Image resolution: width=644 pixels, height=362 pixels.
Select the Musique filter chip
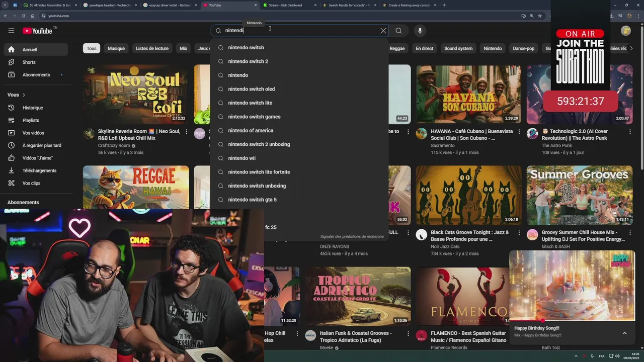pos(116,48)
